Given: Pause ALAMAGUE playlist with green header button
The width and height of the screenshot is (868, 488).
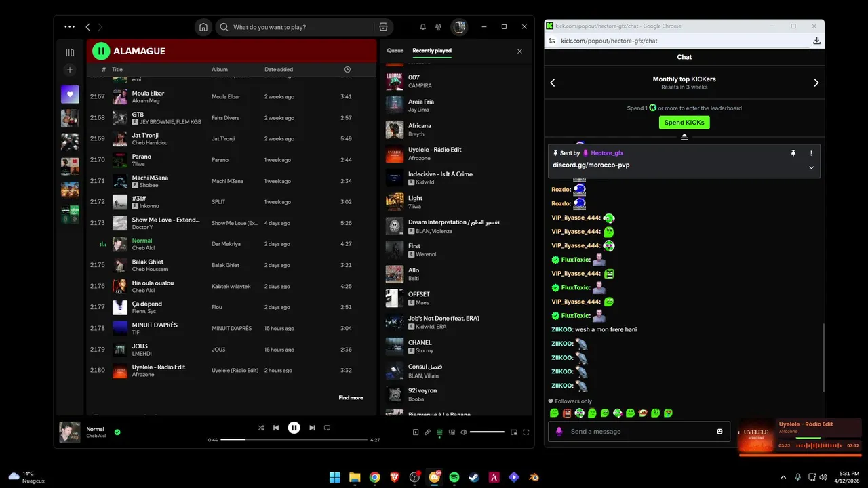Looking at the screenshot, I should (101, 51).
